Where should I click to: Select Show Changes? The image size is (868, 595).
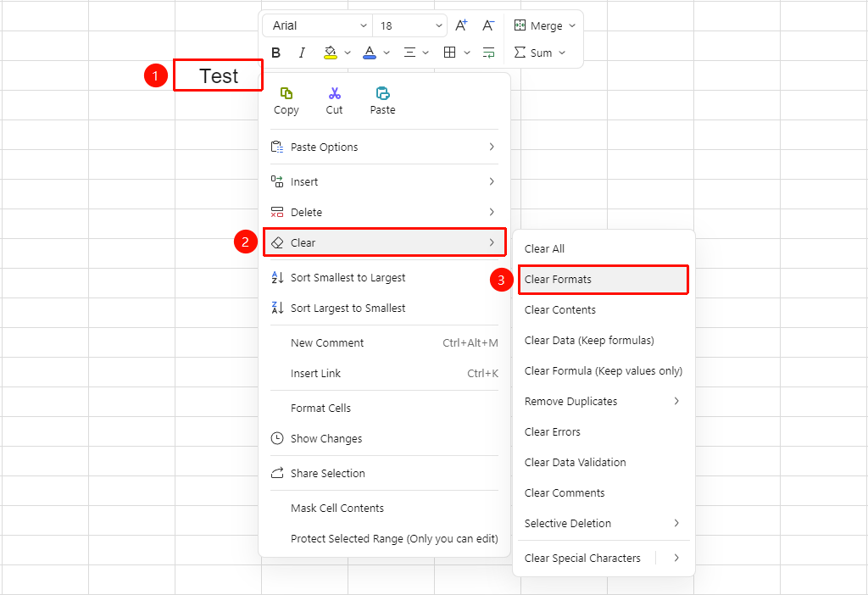click(384, 438)
